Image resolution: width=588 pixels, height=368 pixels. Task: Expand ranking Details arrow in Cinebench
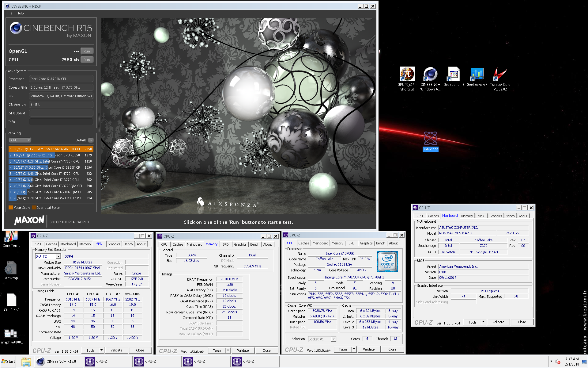(91, 140)
